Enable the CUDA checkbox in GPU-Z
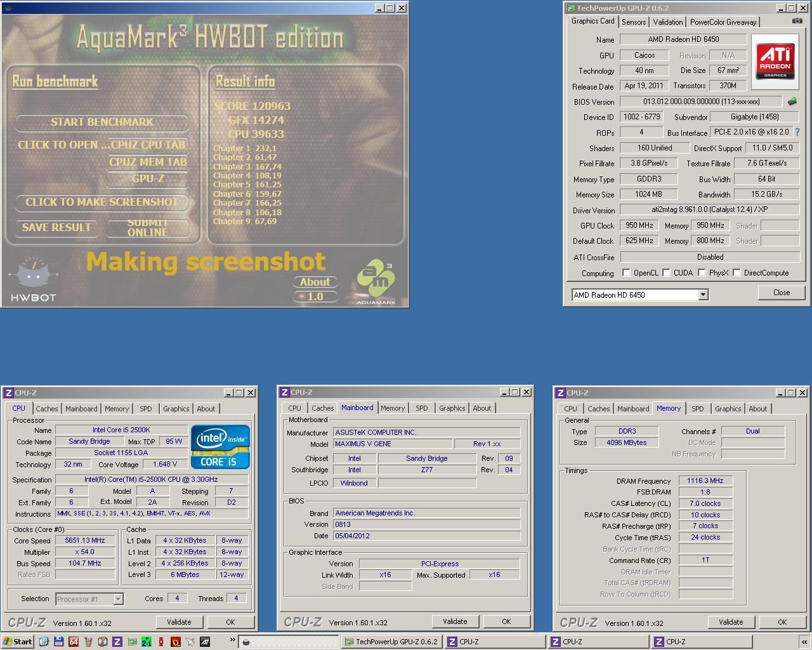 (x=666, y=273)
